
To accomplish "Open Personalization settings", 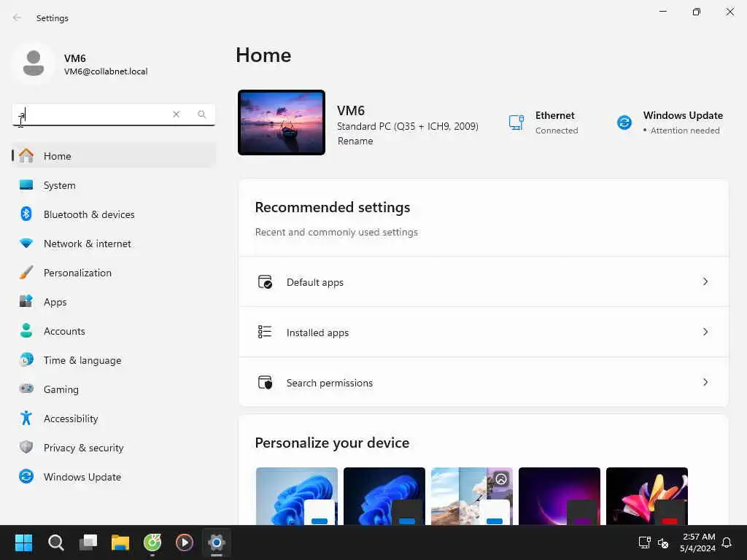I will tap(114, 273).
